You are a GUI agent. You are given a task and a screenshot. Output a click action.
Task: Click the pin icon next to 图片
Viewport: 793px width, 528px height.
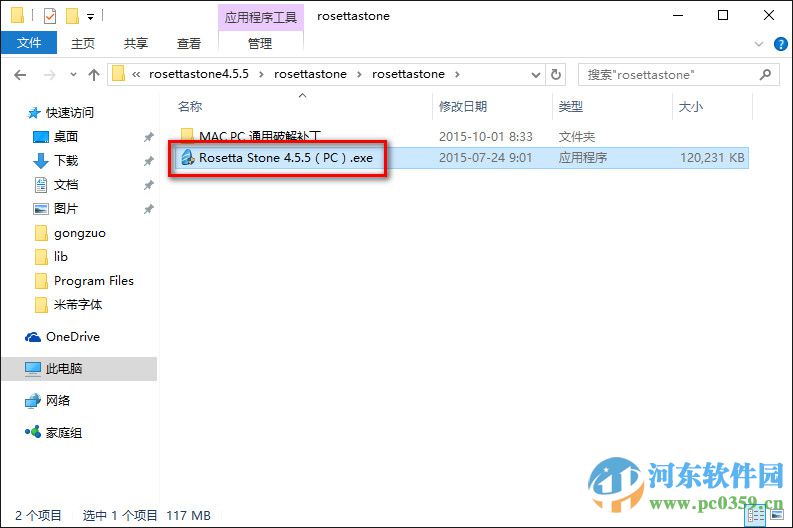149,209
